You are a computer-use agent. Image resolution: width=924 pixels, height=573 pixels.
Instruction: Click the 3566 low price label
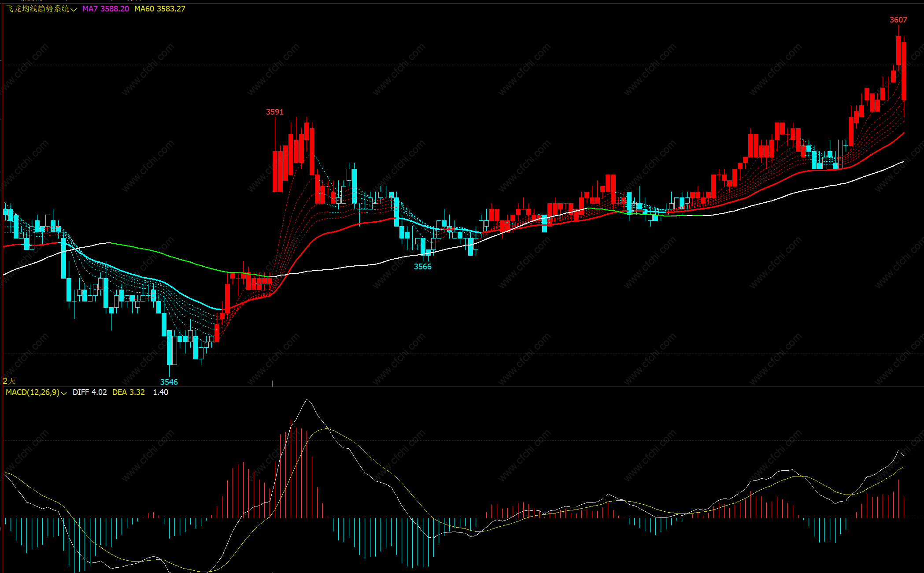pyautogui.click(x=422, y=267)
